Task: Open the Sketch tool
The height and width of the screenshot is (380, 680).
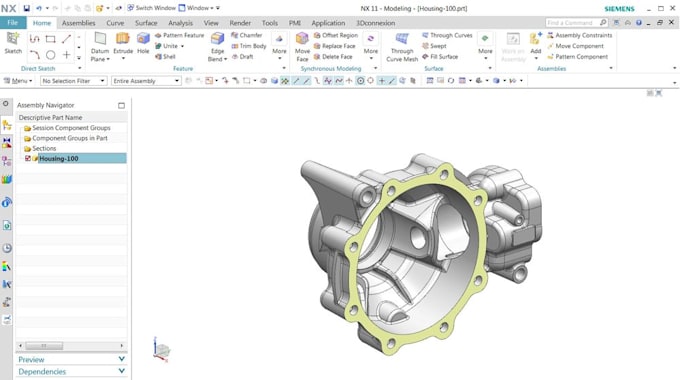Action: (x=13, y=43)
